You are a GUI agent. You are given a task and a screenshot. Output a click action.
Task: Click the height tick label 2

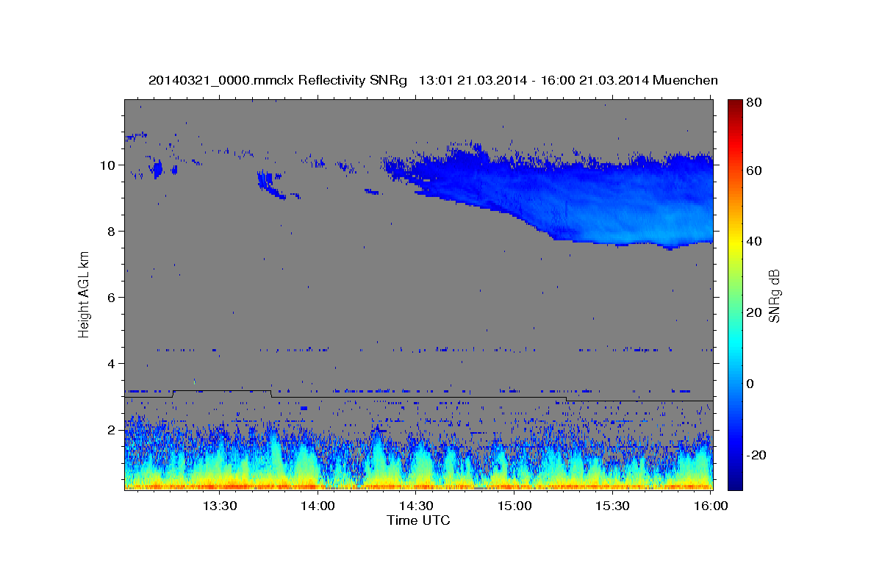[x=112, y=429]
